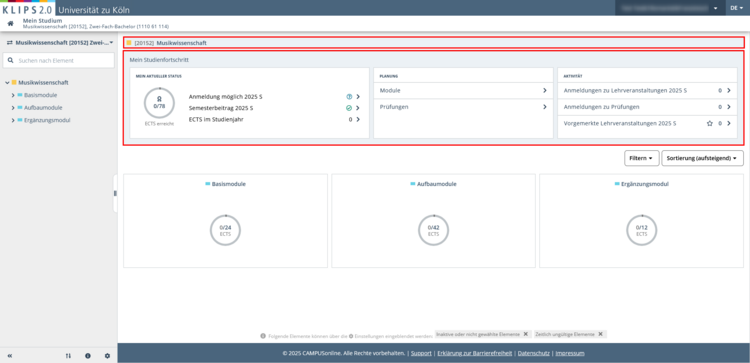The height and width of the screenshot is (363, 750).
Task: Open the Prüfungen planning arrow
Action: (545, 107)
